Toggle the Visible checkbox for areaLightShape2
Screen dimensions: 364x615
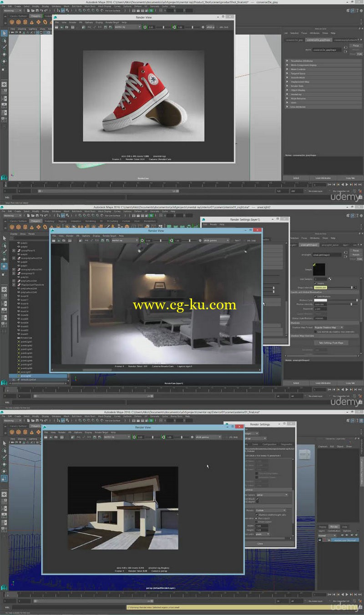click(x=315, y=283)
